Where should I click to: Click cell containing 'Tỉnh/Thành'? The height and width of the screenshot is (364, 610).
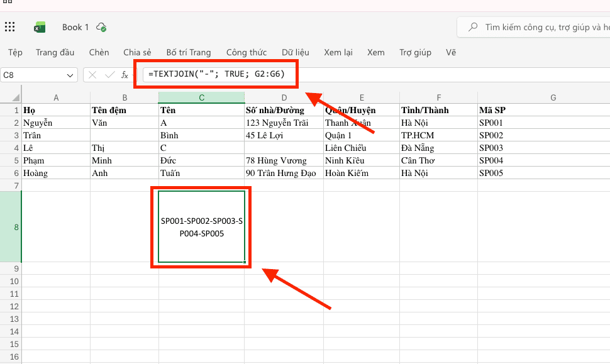pyautogui.click(x=438, y=110)
